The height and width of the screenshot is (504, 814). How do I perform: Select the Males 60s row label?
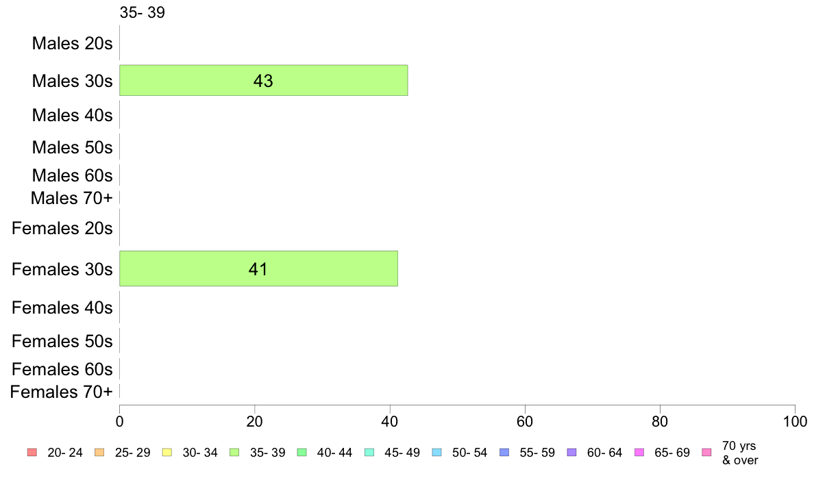pos(72,175)
